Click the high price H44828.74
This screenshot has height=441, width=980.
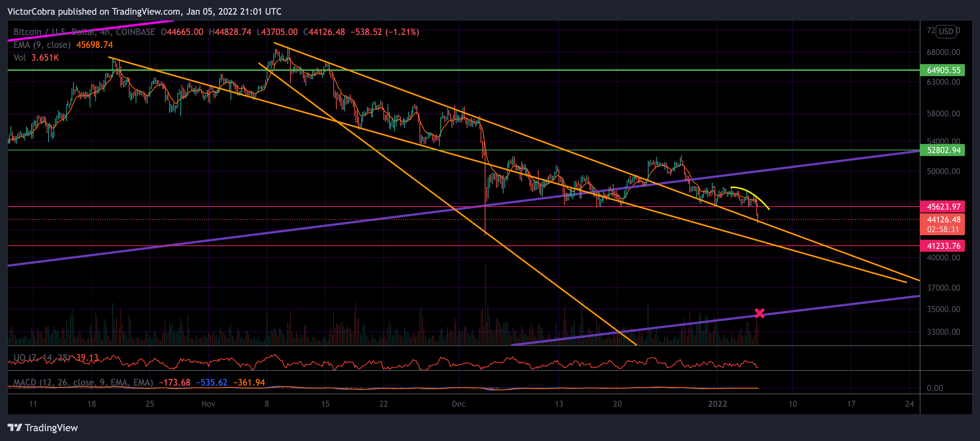pos(230,32)
